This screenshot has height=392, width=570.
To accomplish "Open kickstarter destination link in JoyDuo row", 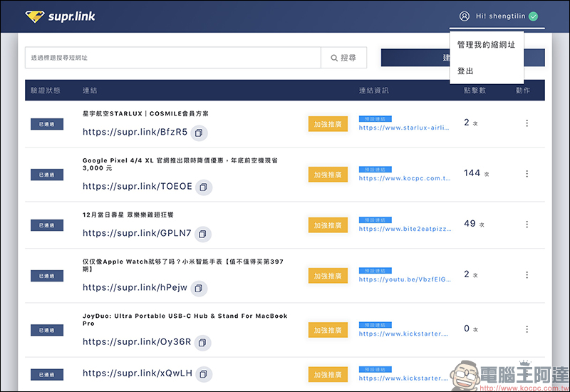I will (403, 334).
